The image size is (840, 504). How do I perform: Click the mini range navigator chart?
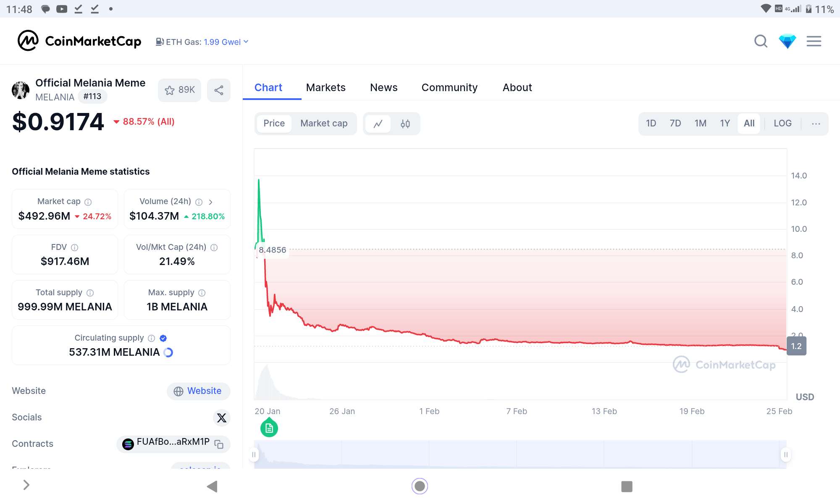pos(520,454)
